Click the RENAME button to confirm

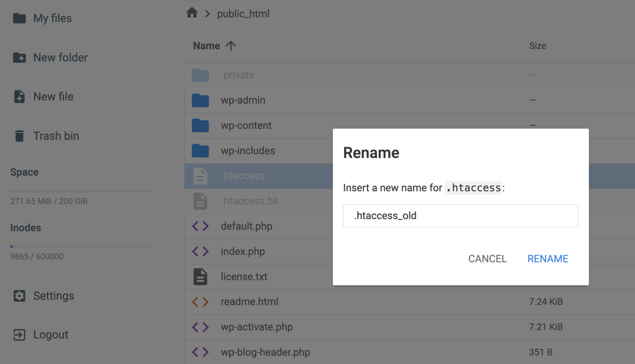(548, 259)
